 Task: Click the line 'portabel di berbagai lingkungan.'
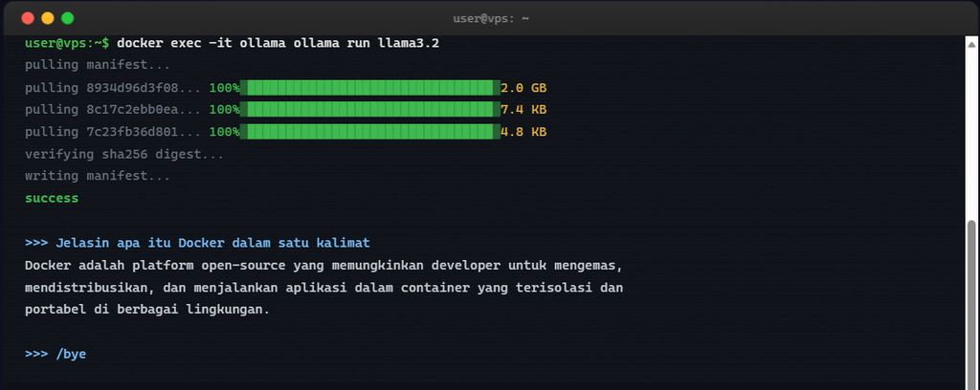tap(146, 310)
